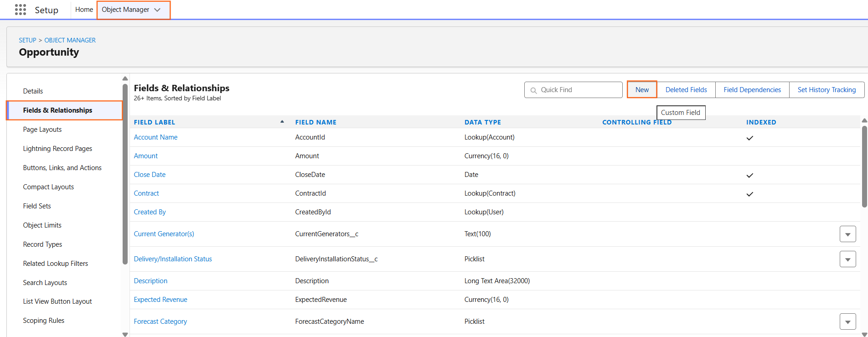Image resolution: width=868 pixels, height=337 pixels.
Task: Click the Lookup(Contract) data type cell
Action: (x=490, y=193)
